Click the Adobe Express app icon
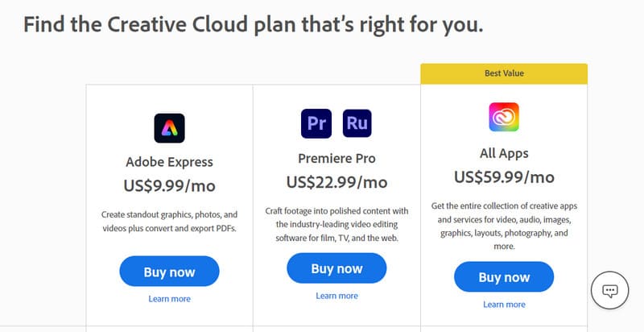 pos(169,127)
